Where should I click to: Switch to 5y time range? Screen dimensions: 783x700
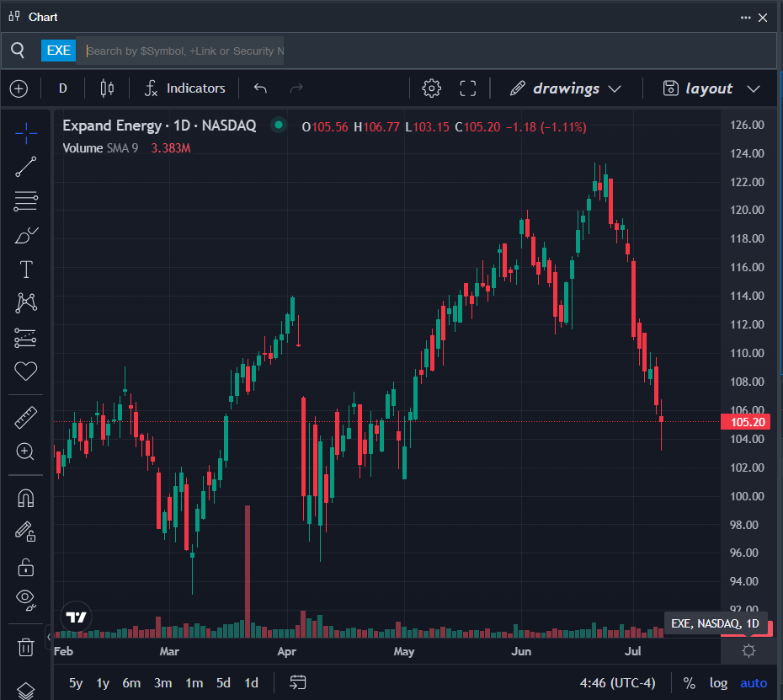pos(76,683)
